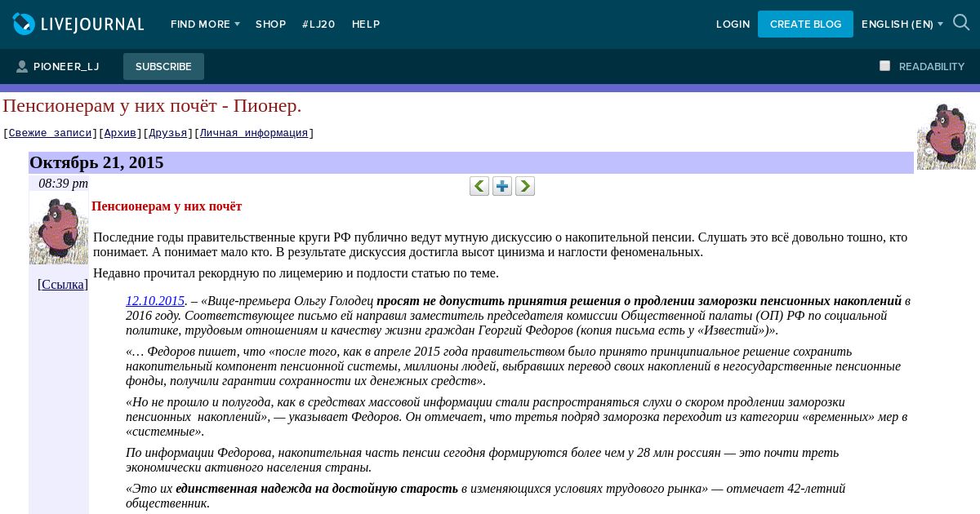Click the pioneer_lj user icon
The width and height of the screenshot is (980, 514).
point(22,67)
